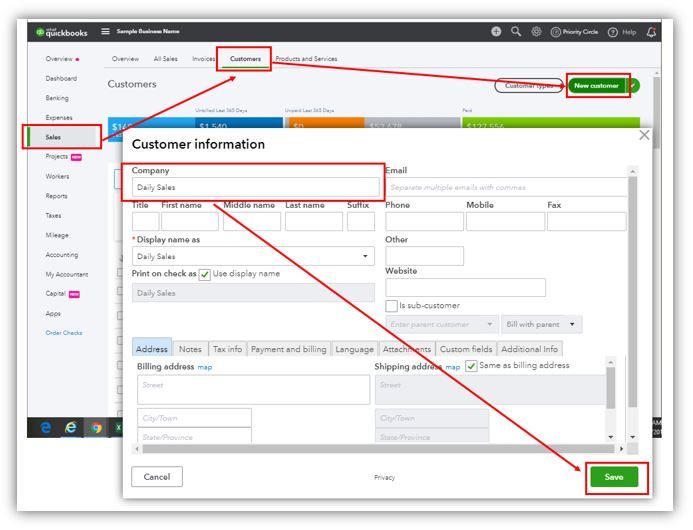Select the Language tab

point(354,349)
